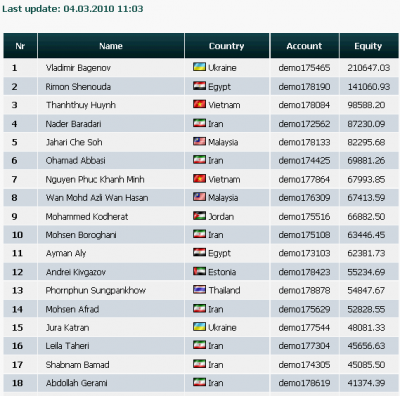Click the Thailand flag for Phornphun Sungpankhow
This screenshot has height=396, width=400.
(199, 290)
